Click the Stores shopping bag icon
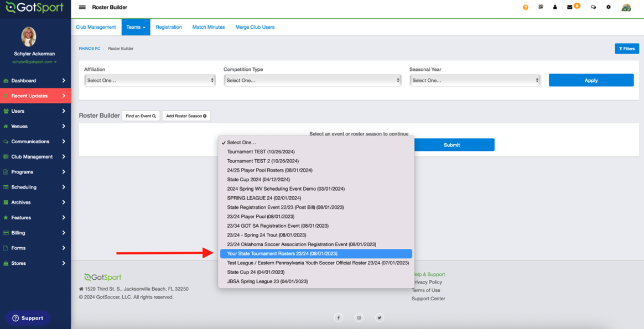Screen dimensions: 644x329 (x=6, y=263)
